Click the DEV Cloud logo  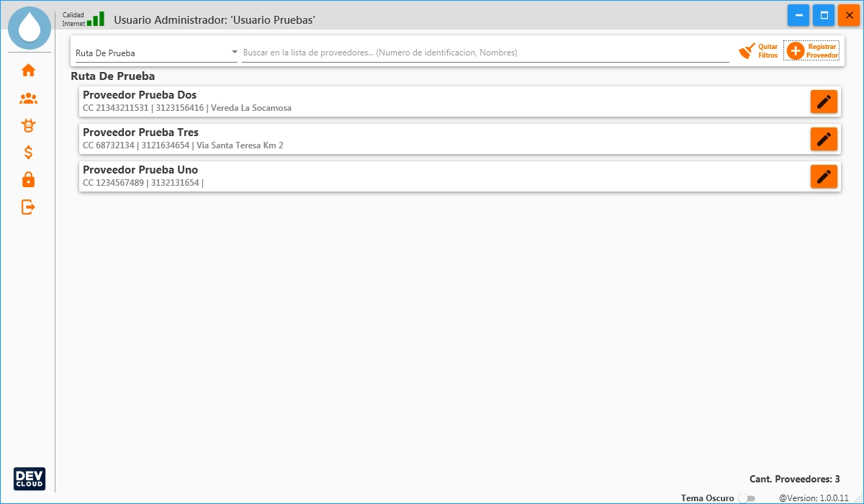coord(30,479)
